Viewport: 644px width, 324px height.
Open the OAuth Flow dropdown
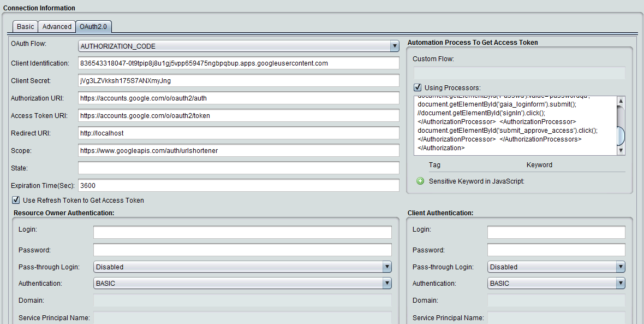(x=395, y=46)
